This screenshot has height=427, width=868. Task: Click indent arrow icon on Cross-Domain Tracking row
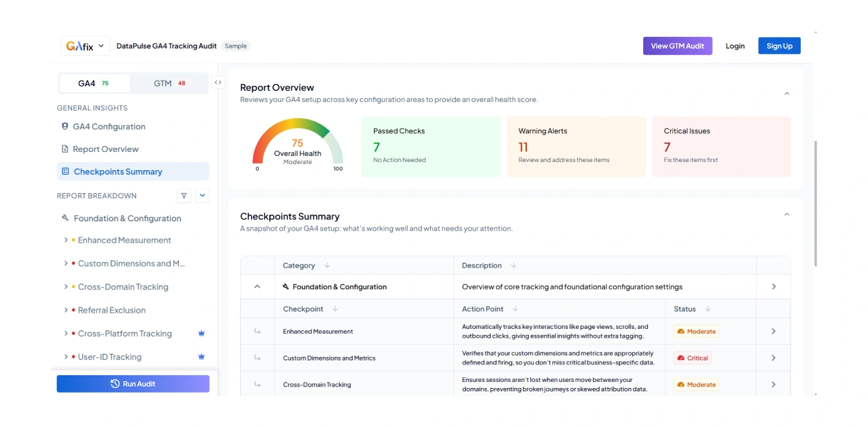257,385
